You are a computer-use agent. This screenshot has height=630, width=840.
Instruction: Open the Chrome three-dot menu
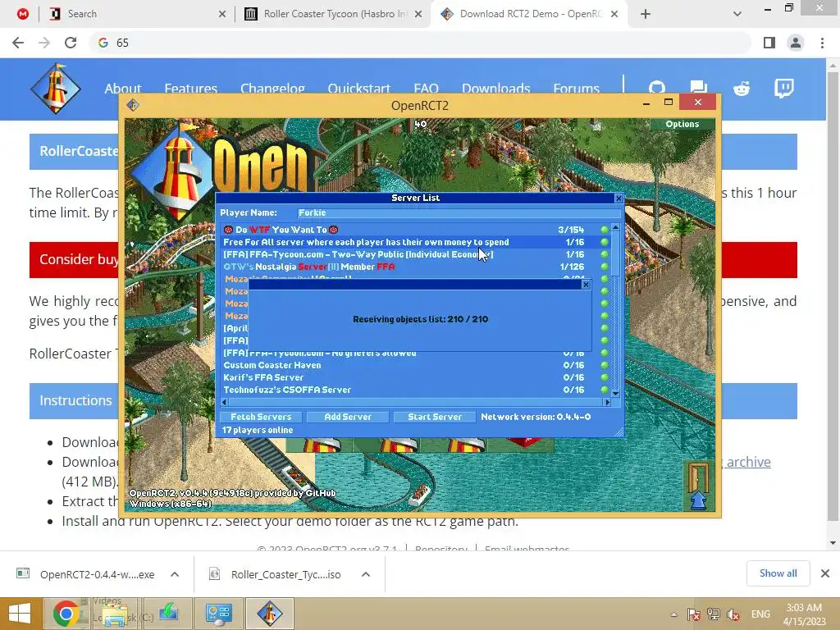click(x=822, y=43)
